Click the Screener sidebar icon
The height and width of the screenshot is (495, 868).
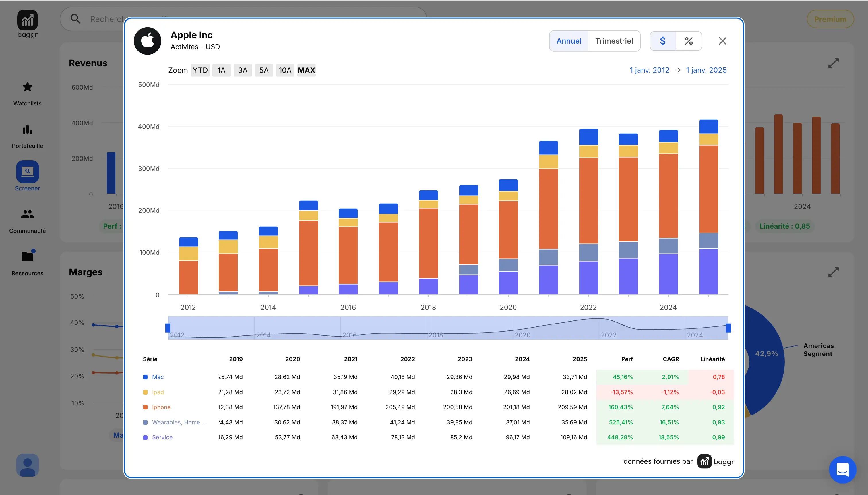pyautogui.click(x=27, y=172)
